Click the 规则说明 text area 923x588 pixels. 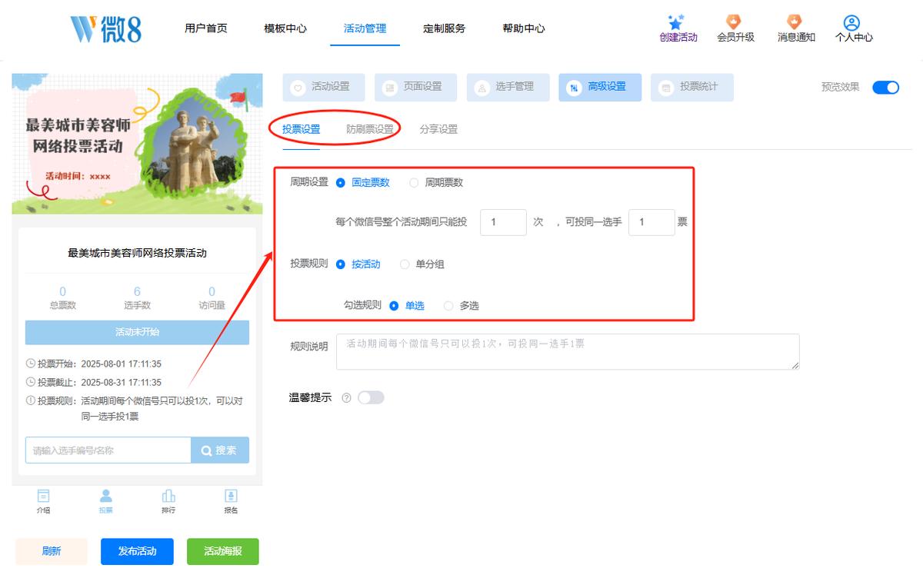(x=568, y=352)
